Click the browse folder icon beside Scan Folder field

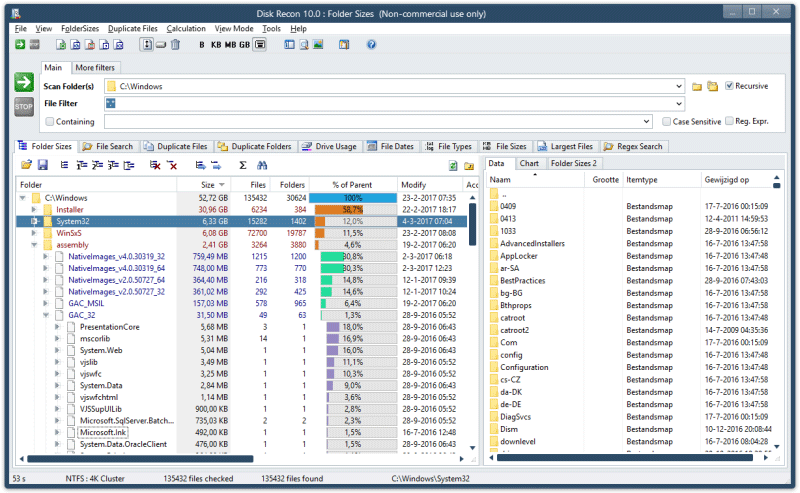point(698,86)
